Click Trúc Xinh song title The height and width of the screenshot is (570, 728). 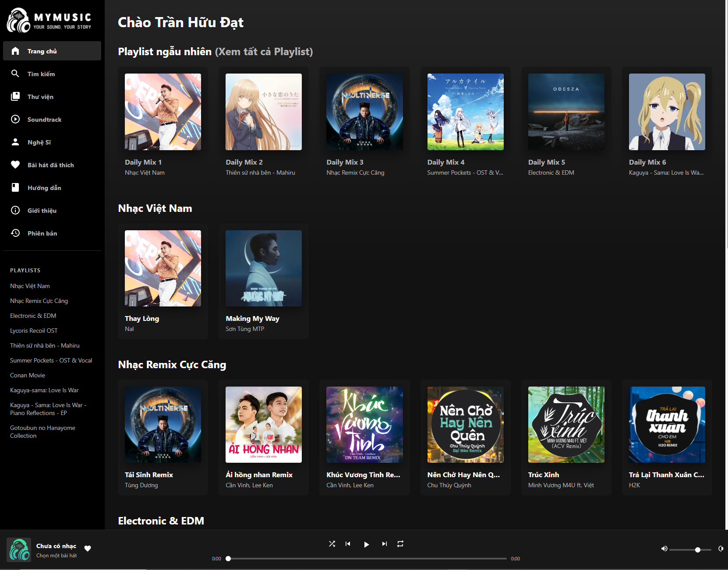tap(544, 475)
